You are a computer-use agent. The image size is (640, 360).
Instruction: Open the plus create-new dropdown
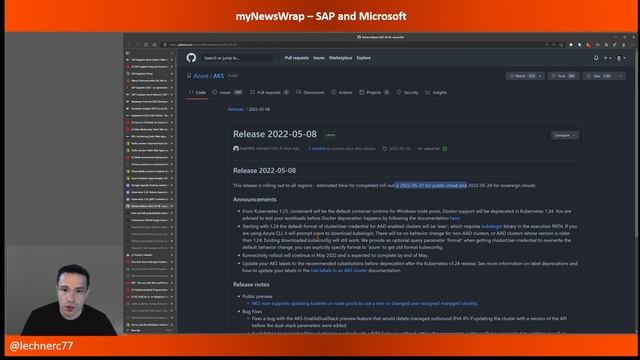click(607, 58)
